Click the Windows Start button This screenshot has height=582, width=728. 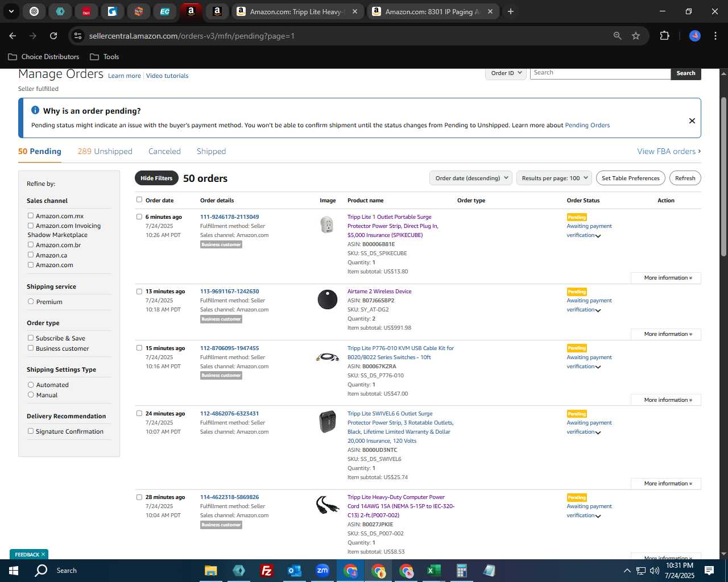pos(14,571)
